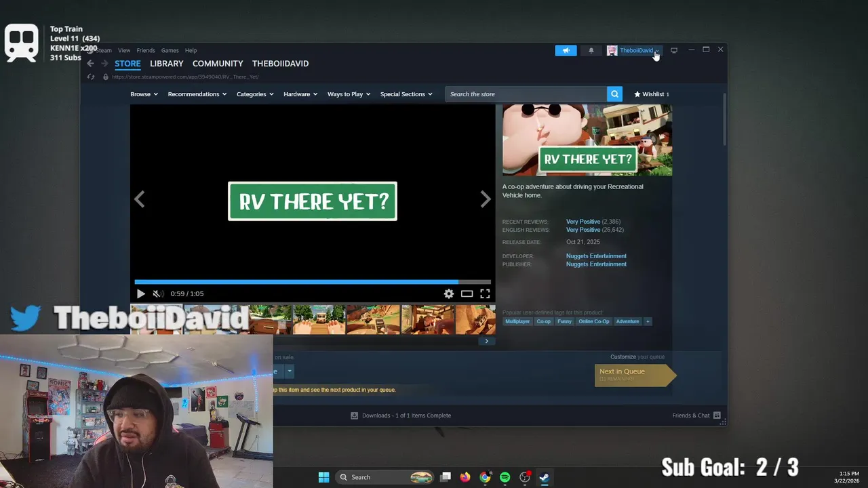Switch to Big Picture mode icon

coord(674,50)
